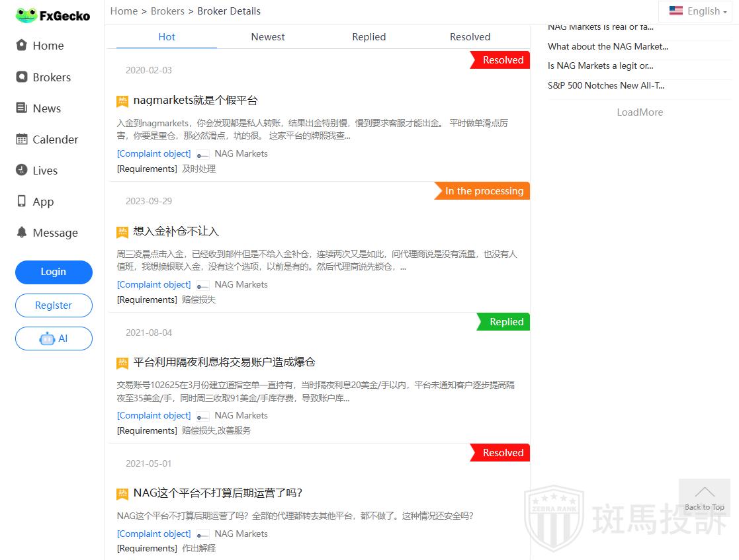
Task: Click the Register button
Action: (54, 305)
